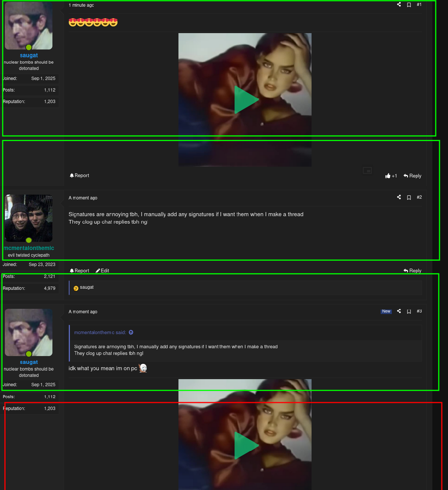The height and width of the screenshot is (490, 448).
Task: Open picture-in-picture for the first video
Action: tap(367, 170)
